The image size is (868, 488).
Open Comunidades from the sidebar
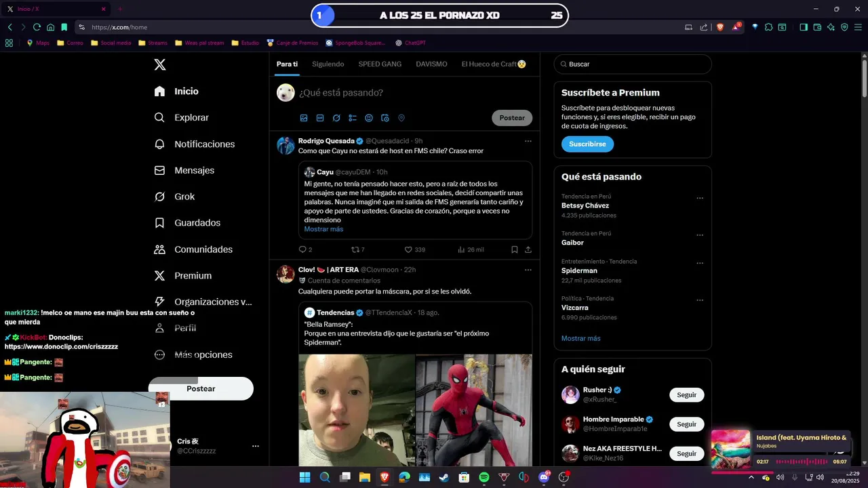193,249
